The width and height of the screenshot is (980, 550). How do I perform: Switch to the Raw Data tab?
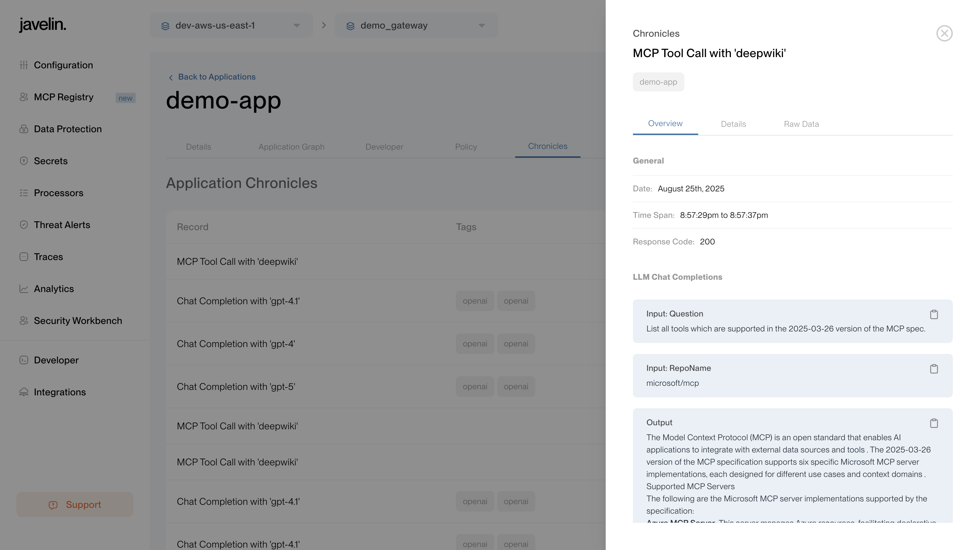click(801, 124)
